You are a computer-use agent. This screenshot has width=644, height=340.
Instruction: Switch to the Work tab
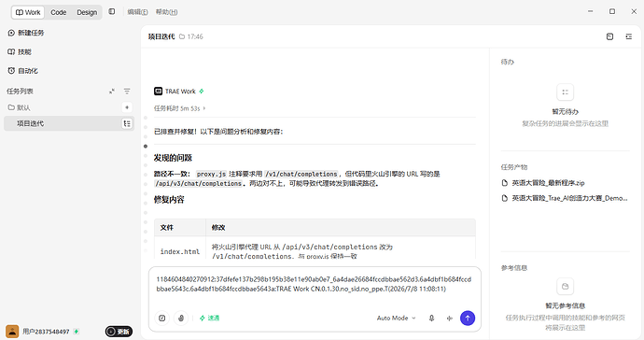27,12
